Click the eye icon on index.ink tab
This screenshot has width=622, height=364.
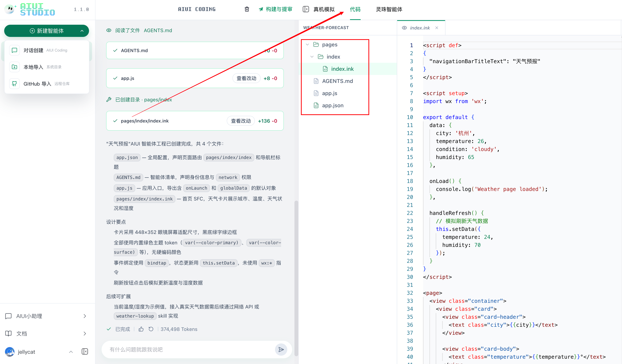[404, 28]
